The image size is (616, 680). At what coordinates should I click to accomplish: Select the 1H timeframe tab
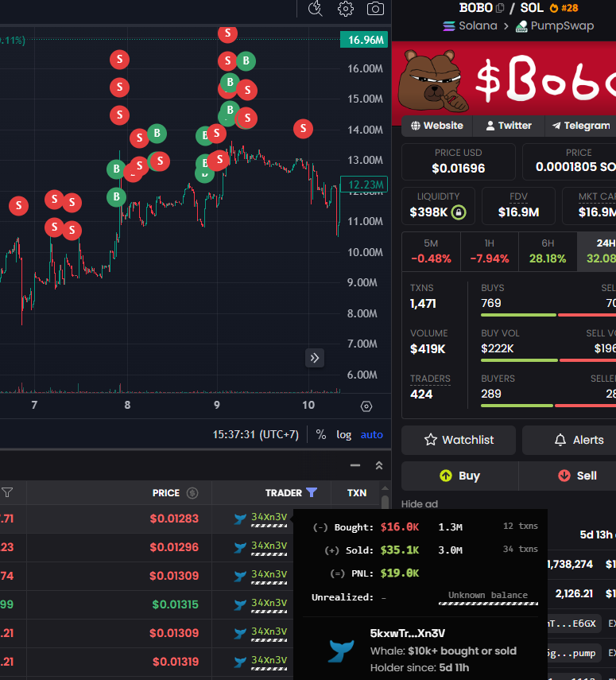pyautogui.click(x=490, y=251)
